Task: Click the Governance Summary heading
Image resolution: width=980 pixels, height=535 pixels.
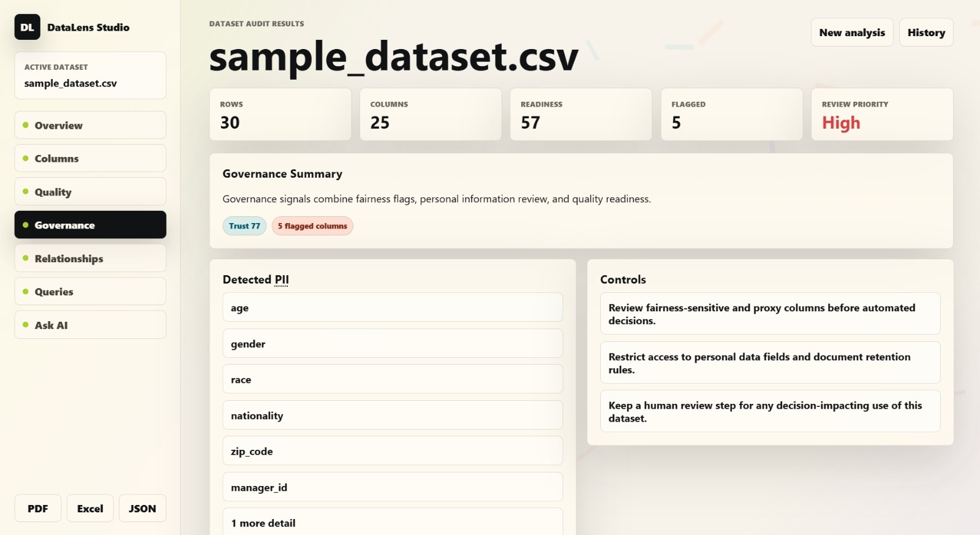Action: [282, 173]
